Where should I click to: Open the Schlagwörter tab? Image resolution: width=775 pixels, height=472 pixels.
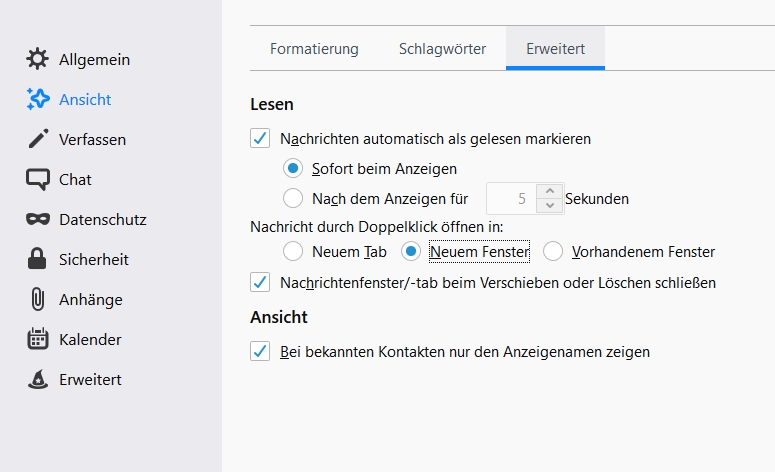click(442, 48)
